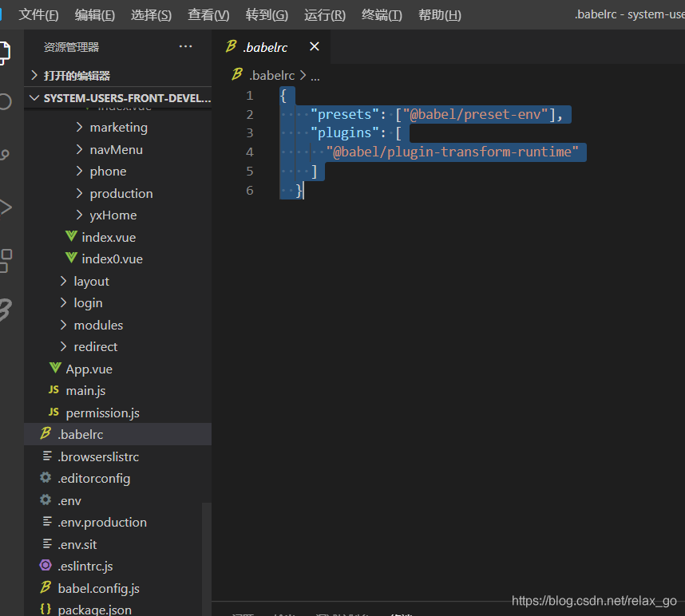Expand the phone folder
Image resolution: width=685 pixels, height=616 pixels.
[x=79, y=171]
